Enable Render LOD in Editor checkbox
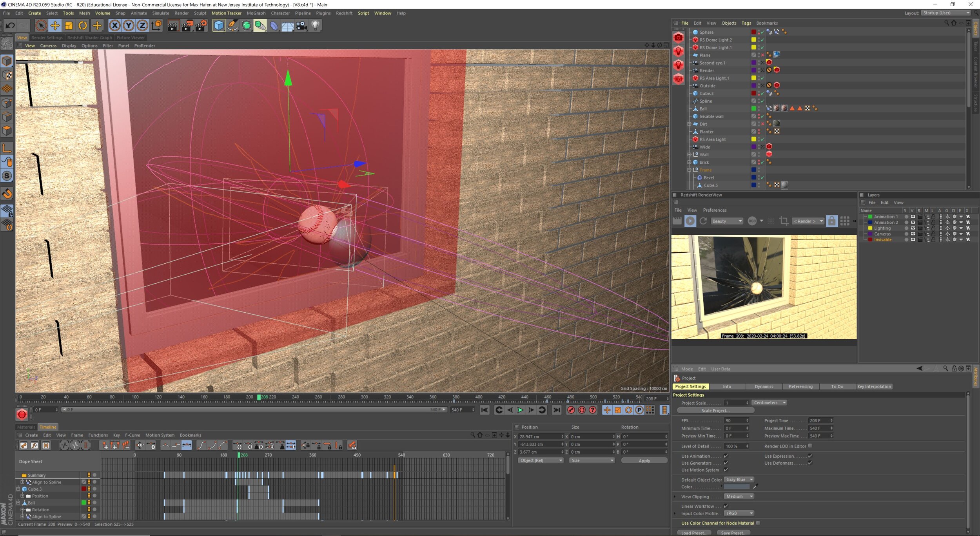This screenshot has width=980, height=536. (810, 446)
